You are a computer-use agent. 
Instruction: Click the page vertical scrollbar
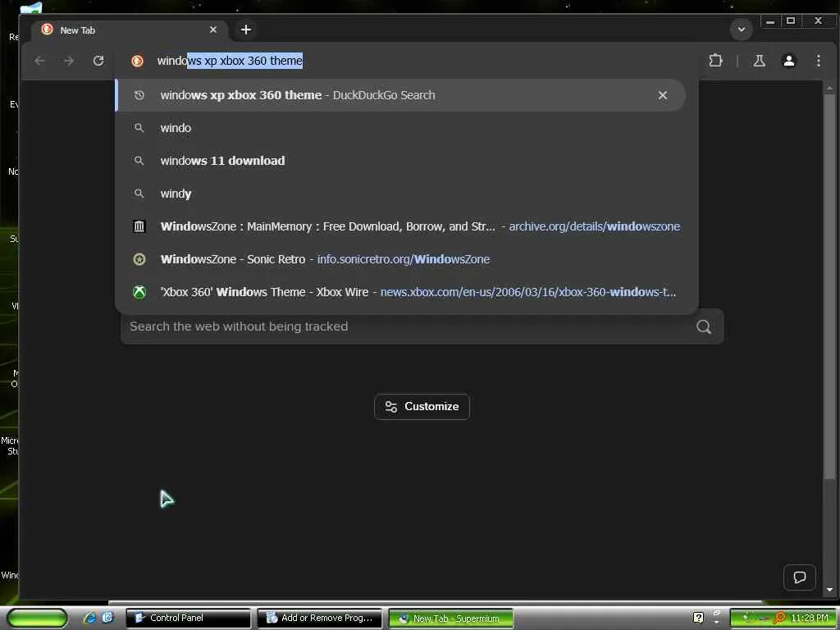[829, 286]
